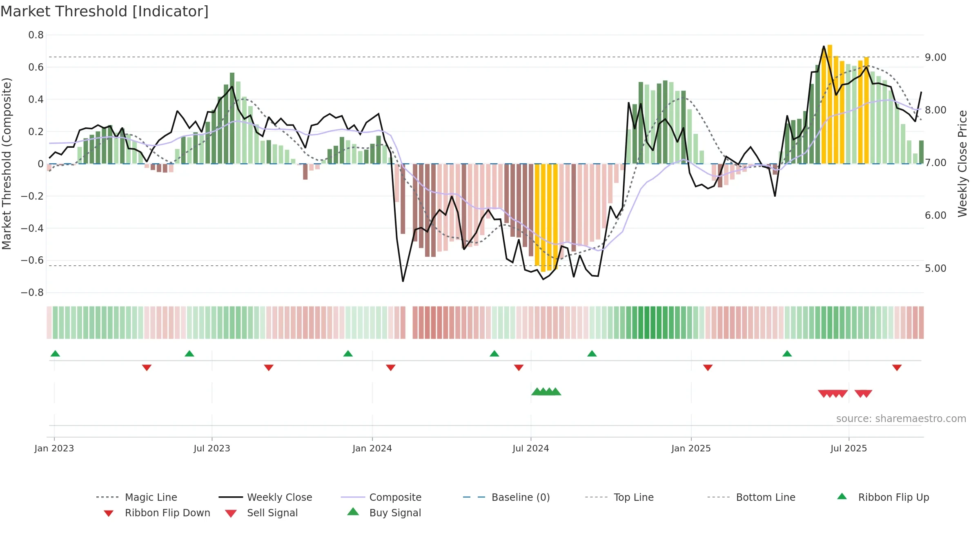Click the yellow negative bars at Jul 2024
Viewport: 980px width, 551px height.
pyautogui.click(x=546, y=217)
